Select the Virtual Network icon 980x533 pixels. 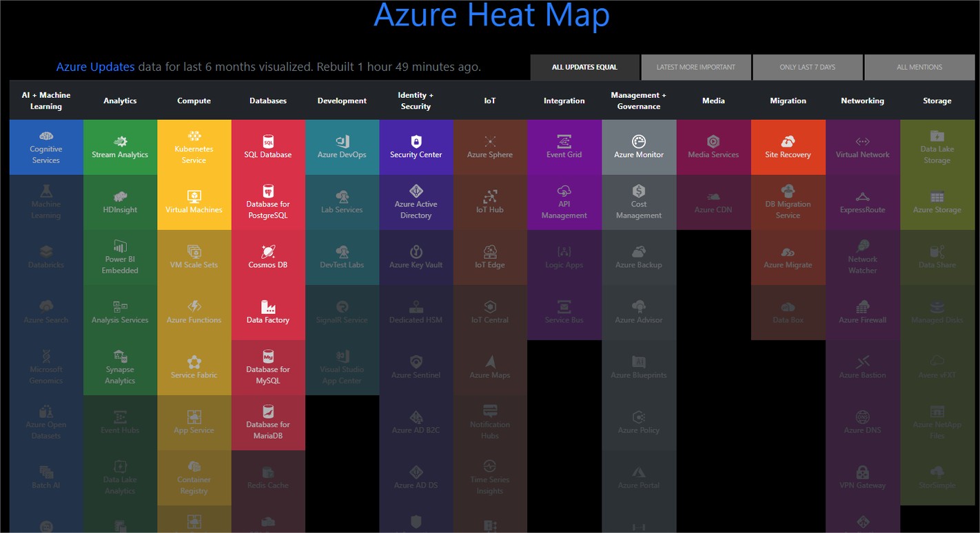862,141
